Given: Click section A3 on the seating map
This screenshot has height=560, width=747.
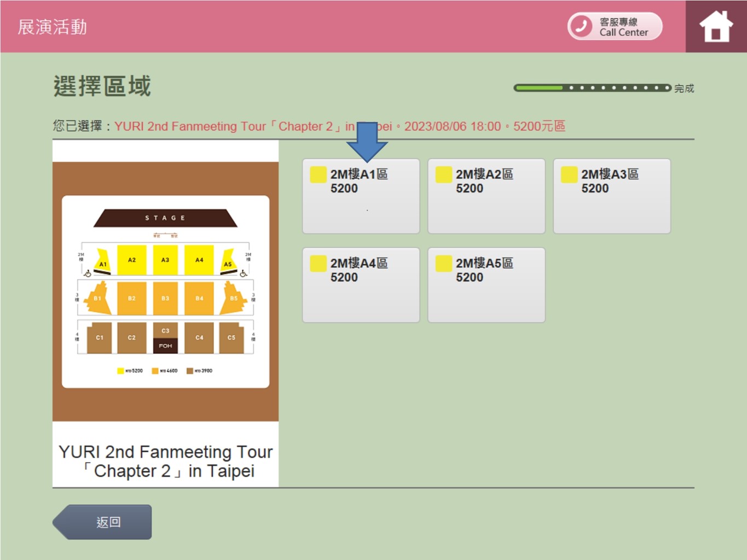Looking at the screenshot, I should pos(165,260).
